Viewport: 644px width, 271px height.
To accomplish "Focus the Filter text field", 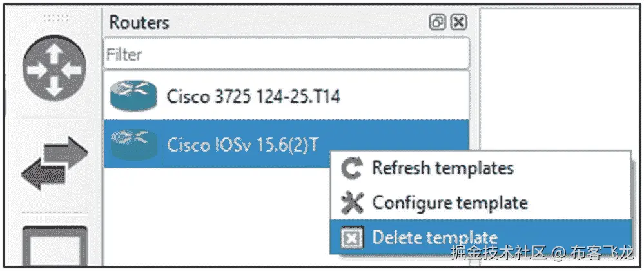I will click(286, 55).
